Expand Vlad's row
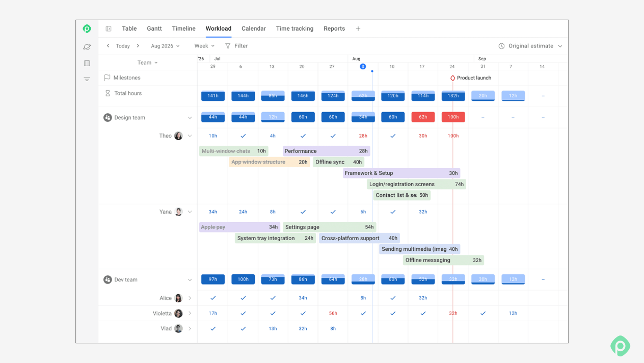The height and width of the screenshot is (363, 644). [190, 329]
